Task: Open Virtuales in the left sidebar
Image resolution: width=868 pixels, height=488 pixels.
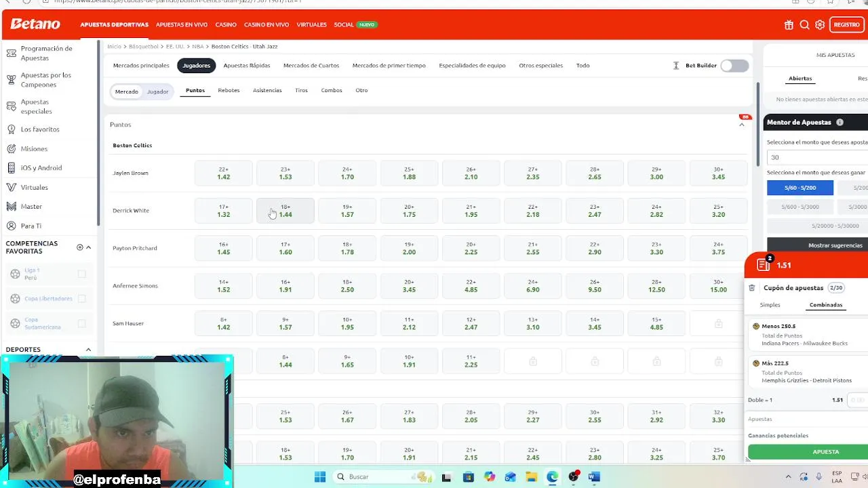Action: tap(34, 187)
